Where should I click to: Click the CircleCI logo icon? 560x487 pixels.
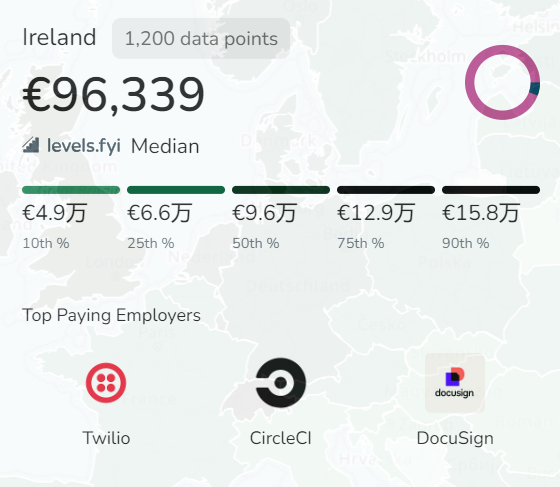(281, 383)
